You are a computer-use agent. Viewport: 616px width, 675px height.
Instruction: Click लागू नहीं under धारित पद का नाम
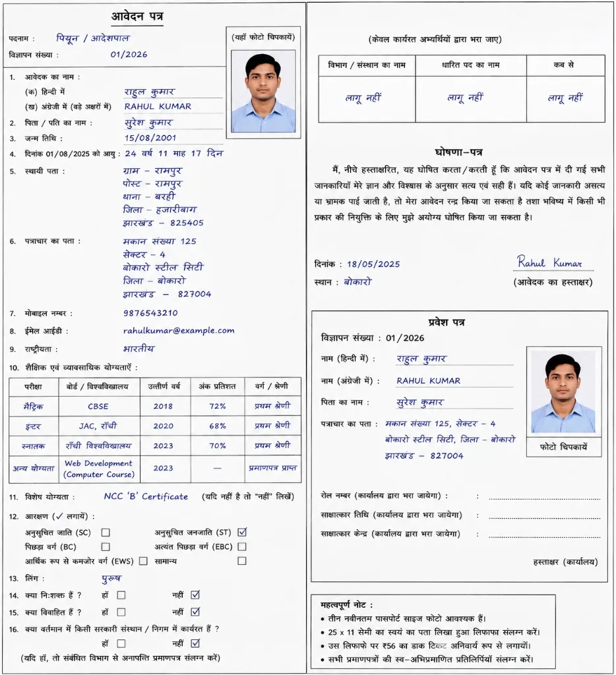click(x=465, y=98)
